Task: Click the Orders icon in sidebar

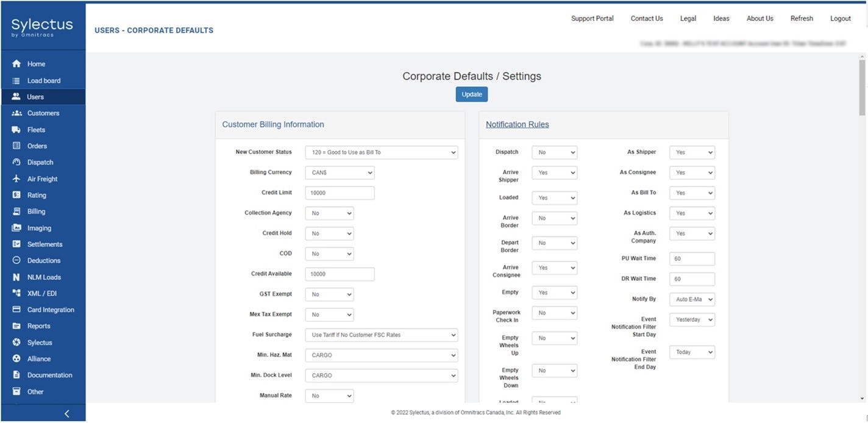Action: click(16, 146)
